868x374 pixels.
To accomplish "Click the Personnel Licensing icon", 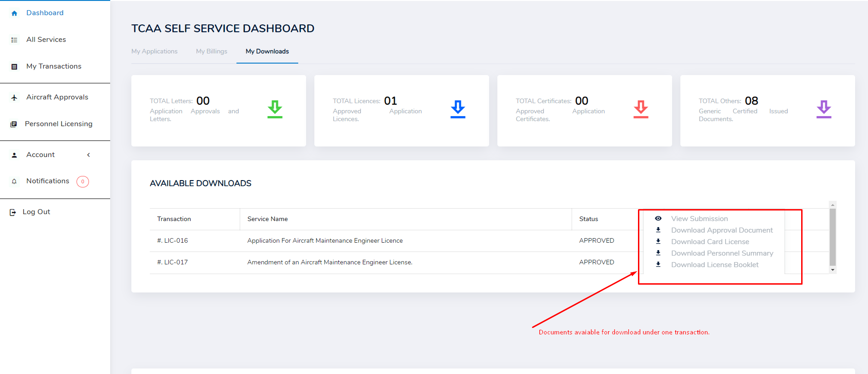I will pyautogui.click(x=14, y=124).
